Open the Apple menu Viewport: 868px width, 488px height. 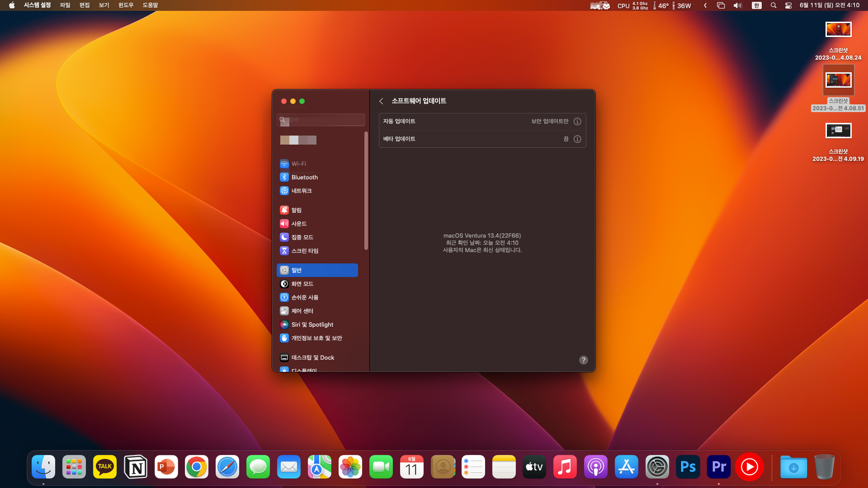[12, 5]
